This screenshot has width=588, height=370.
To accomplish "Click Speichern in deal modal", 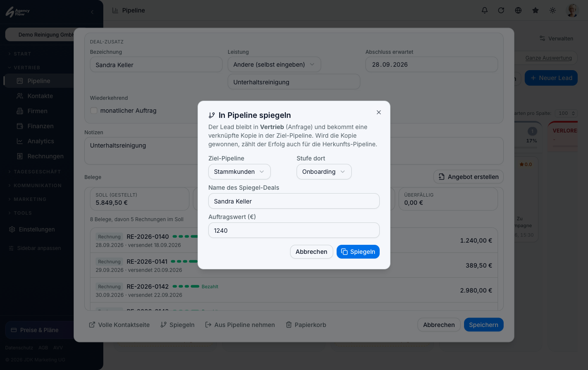I will click(483, 325).
